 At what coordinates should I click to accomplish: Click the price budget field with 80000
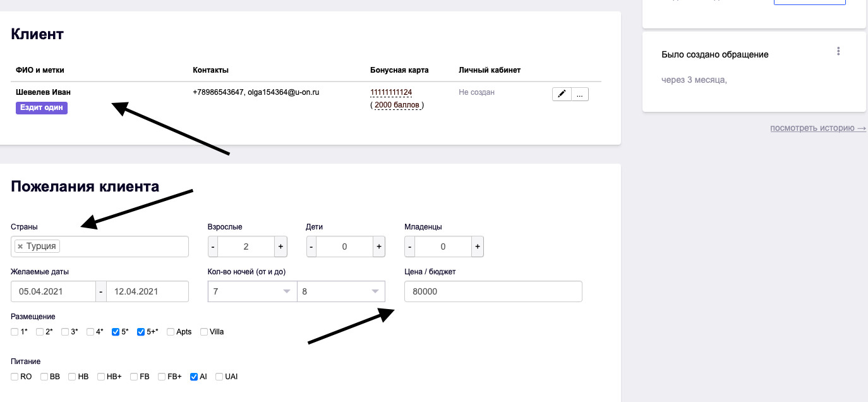point(493,291)
